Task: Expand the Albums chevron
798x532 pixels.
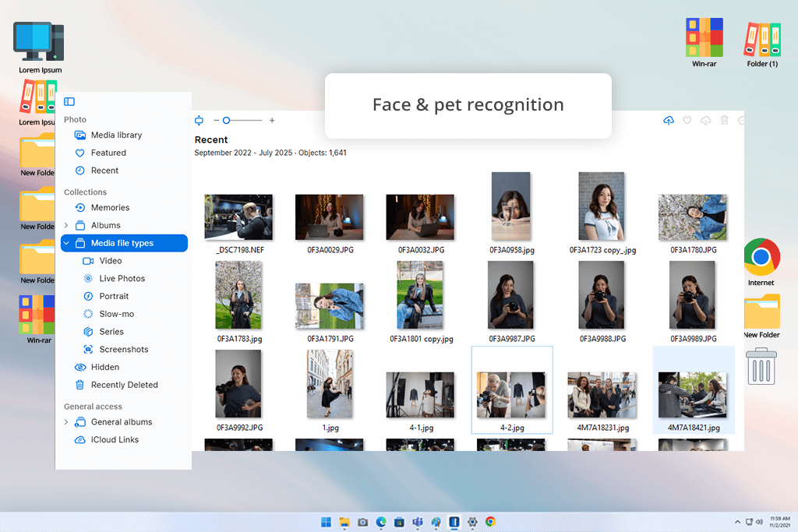Action: [66, 225]
